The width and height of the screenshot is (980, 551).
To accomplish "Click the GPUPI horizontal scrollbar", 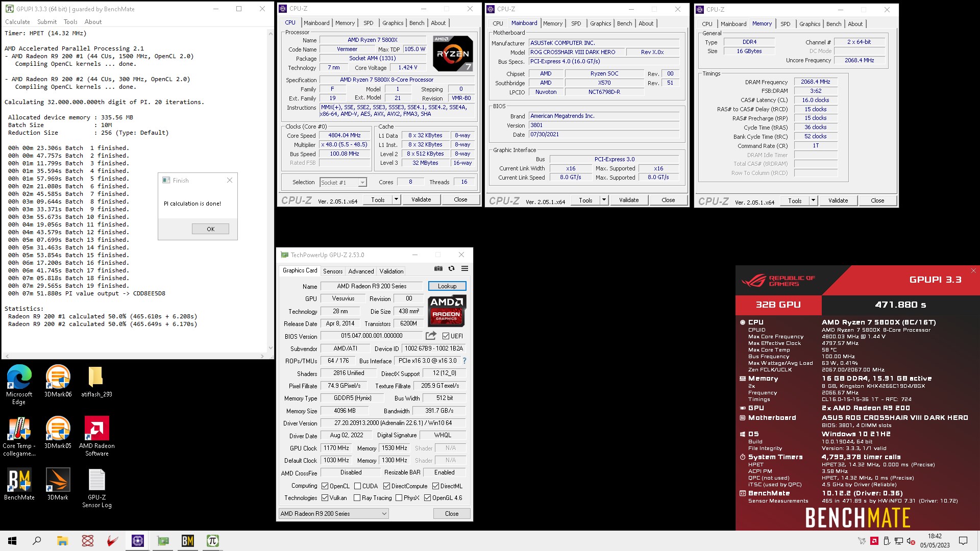I will tap(134, 356).
